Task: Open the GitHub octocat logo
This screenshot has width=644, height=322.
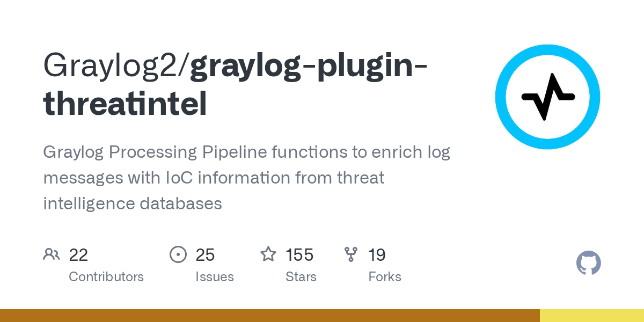Action: 589,264
